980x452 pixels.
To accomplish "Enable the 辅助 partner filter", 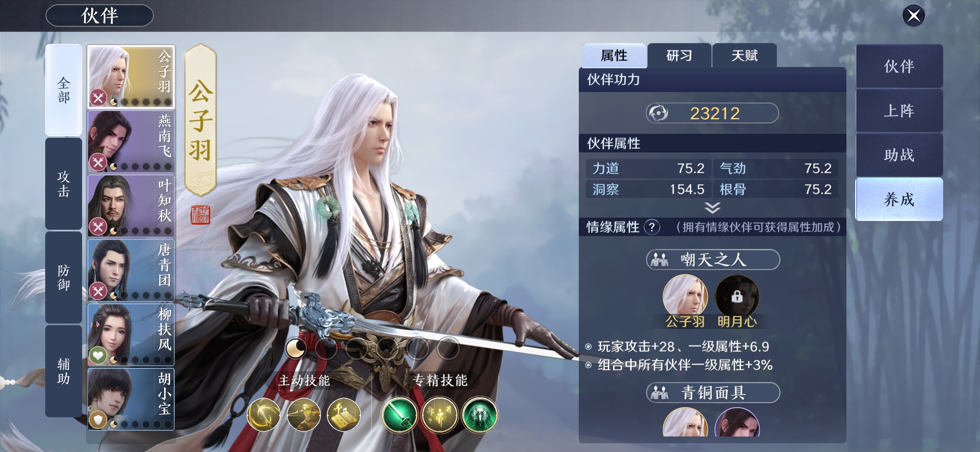I will point(64,371).
